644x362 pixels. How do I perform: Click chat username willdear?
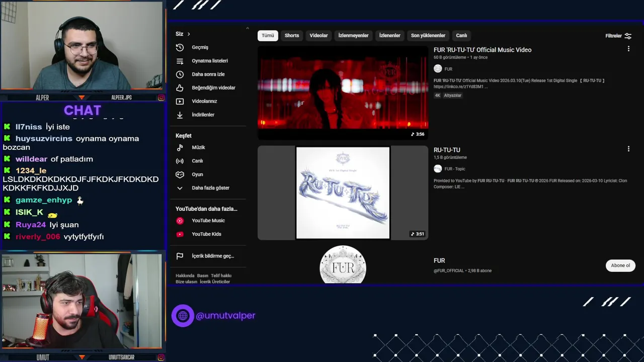pos(31,159)
